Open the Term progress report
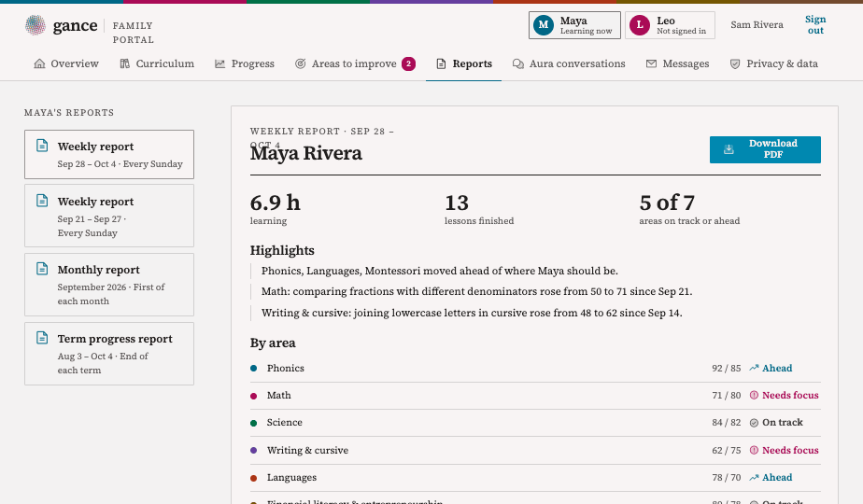 (x=109, y=354)
